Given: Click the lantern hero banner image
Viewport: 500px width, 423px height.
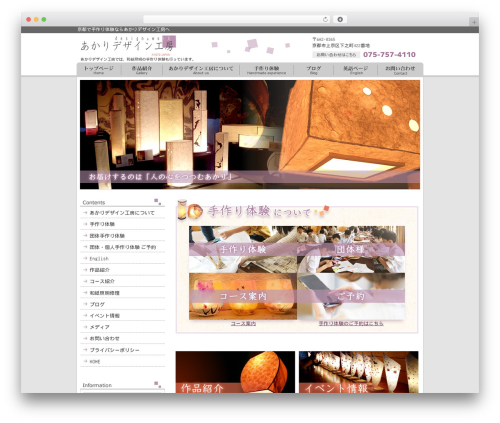Looking at the screenshot, I should tap(250, 134).
